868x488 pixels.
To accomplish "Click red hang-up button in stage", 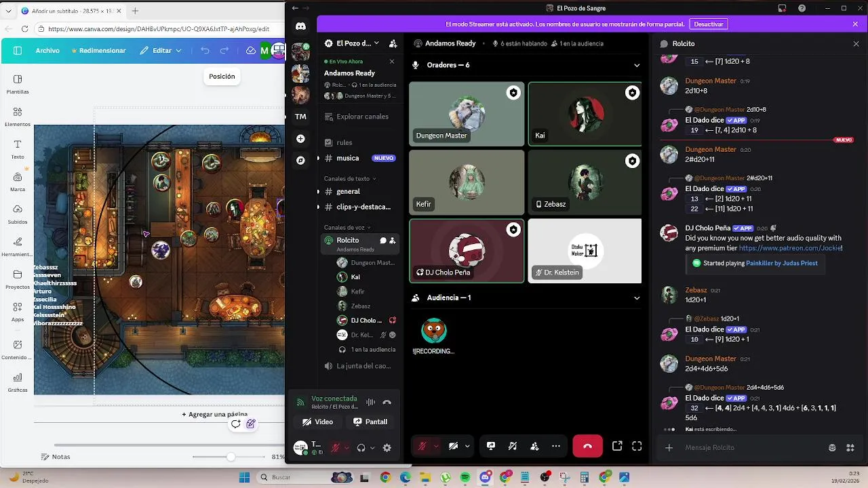I will [x=587, y=446].
